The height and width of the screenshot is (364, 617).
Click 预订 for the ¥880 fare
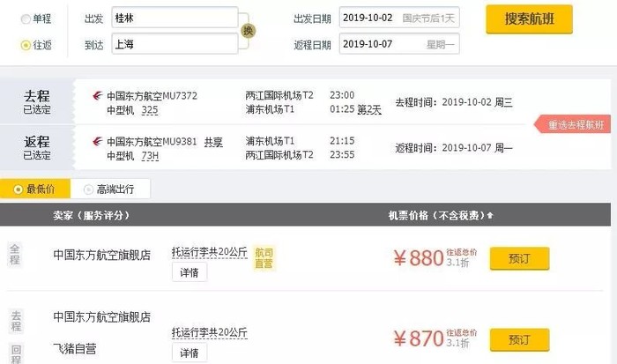click(x=519, y=258)
